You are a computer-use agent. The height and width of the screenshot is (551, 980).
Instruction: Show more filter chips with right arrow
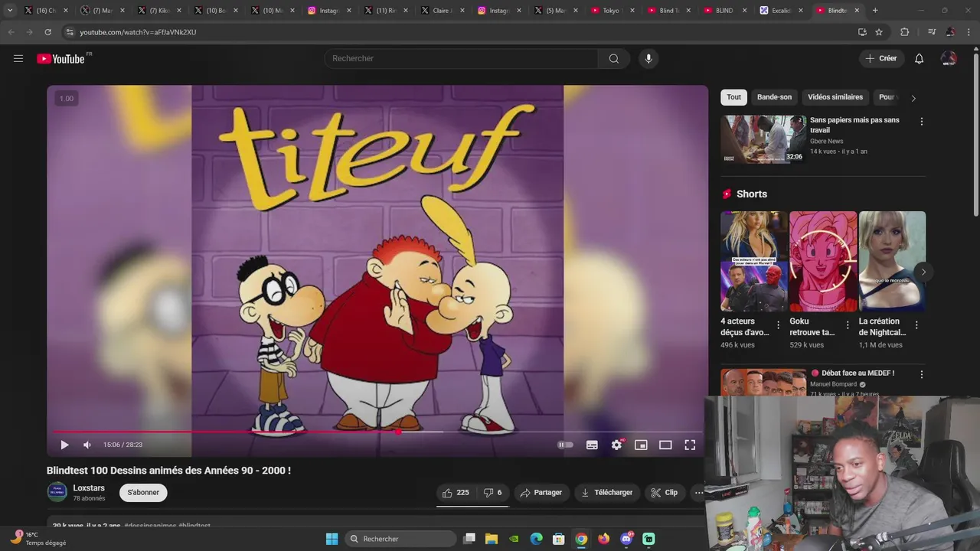tap(913, 98)
